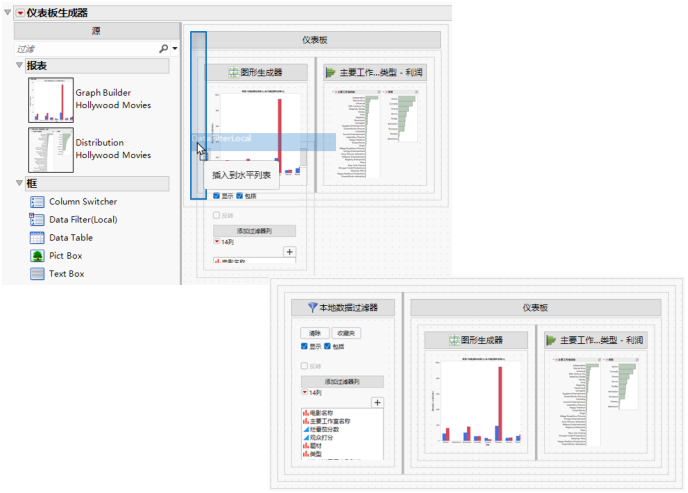Click the red bar icon beside 题材
Image resolution: width=688 pixels, height=493 pixels.
point(305,446)
